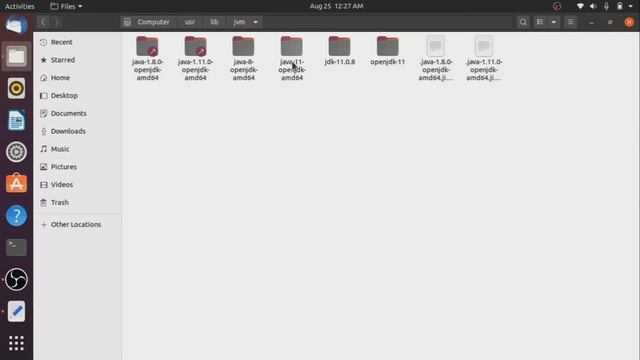640x360 pixels.
Task: Select the openjdk-11 folder
Action: (x=388, y=51)
